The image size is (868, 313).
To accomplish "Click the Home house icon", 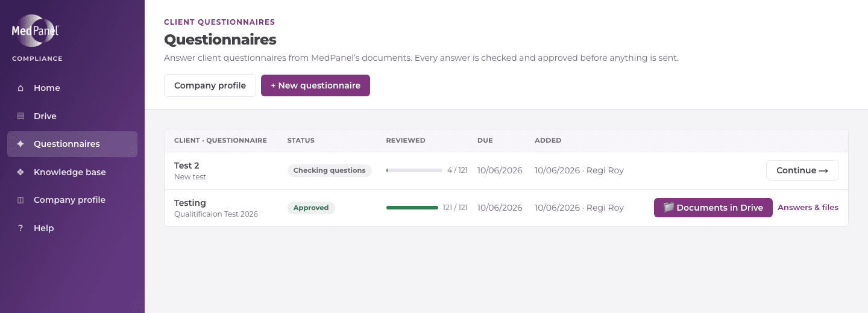I will pos(20,88).
